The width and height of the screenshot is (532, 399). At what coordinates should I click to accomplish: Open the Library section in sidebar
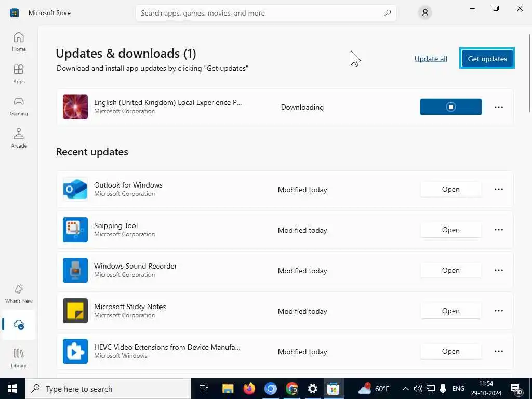[x=19, y=358]
